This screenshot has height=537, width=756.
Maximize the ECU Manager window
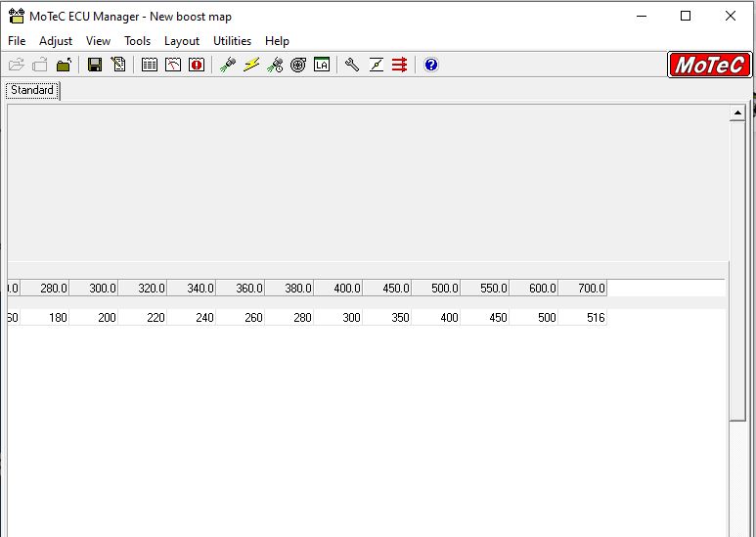(x=686, y=16)
